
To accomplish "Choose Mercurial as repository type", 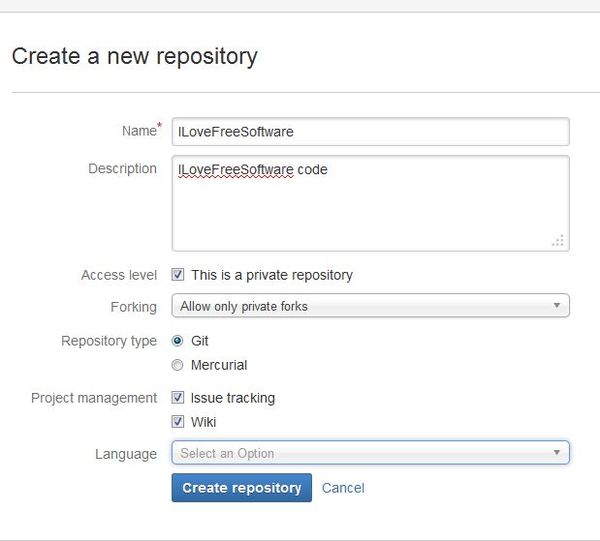I will tap(178, 365).
